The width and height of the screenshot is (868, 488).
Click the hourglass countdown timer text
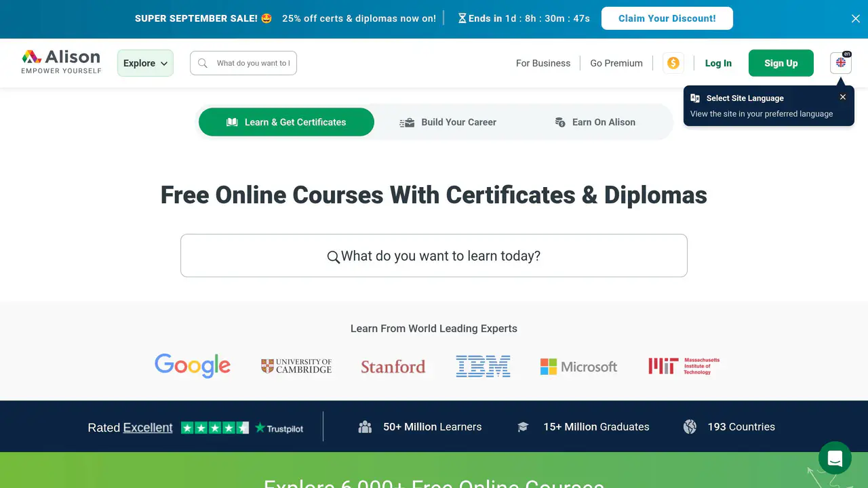(524, 18)
